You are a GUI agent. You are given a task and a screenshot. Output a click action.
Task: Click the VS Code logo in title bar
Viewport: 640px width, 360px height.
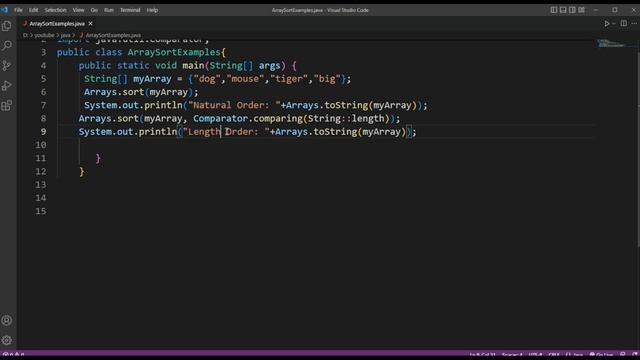pos(4,10)
